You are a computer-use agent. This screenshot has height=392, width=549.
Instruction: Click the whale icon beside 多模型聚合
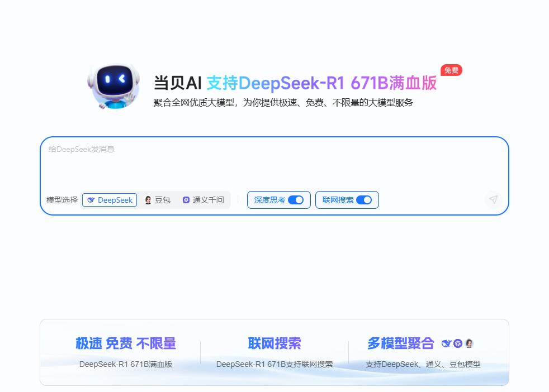pos(446,343)
